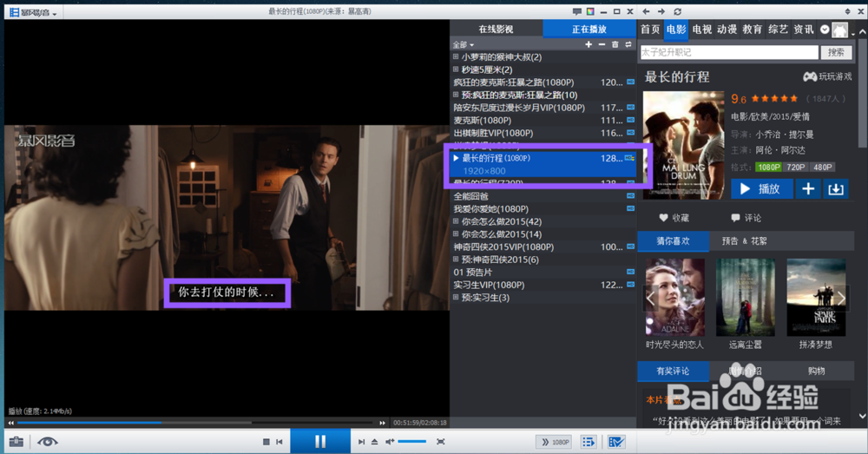This screenshot has width=868, height=454.
Task: Expand 秒速5厘米(2) group
Action: tap(456, 69)
